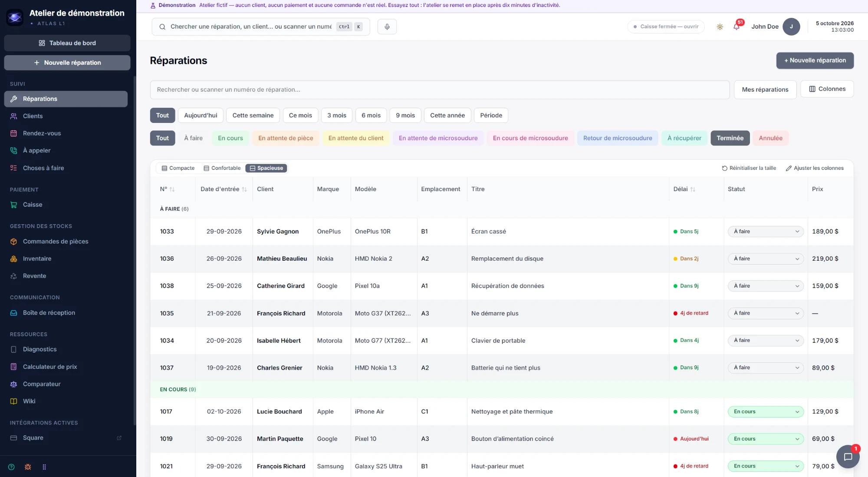Image resolution: width=868 pixels, height=477 pixels.
Task: Filter by Terminée status
Action: pyautogui.click(x=730, y=138)
